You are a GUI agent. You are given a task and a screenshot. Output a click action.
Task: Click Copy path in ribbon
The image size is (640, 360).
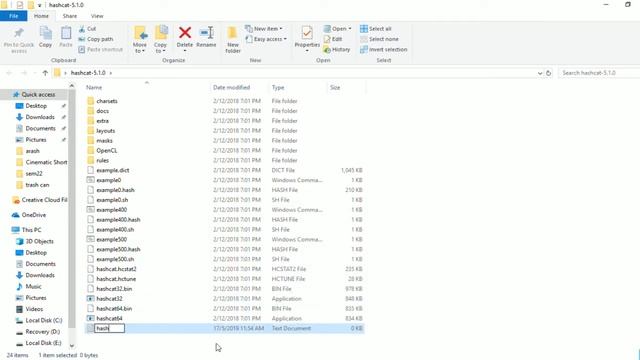(x=96, y=39)
